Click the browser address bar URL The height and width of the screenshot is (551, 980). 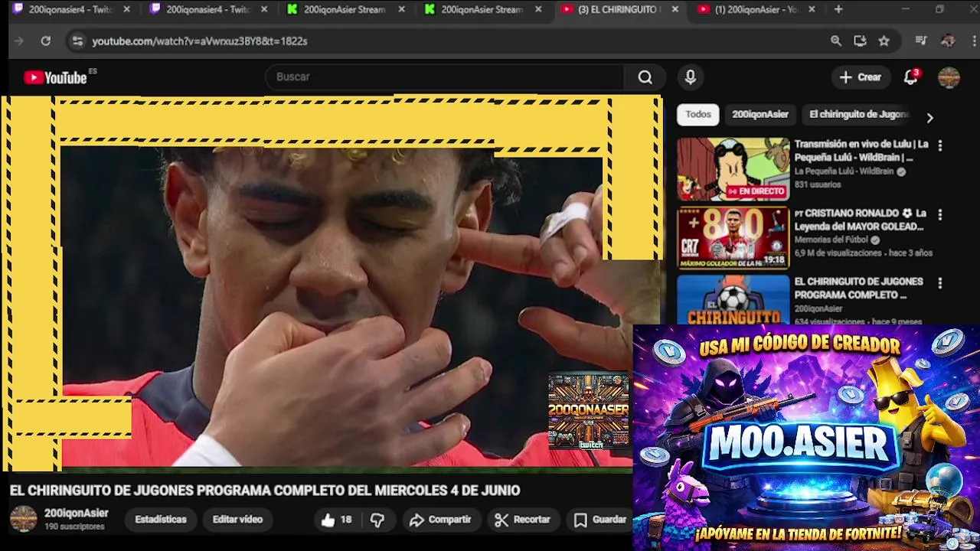point(200,41)
